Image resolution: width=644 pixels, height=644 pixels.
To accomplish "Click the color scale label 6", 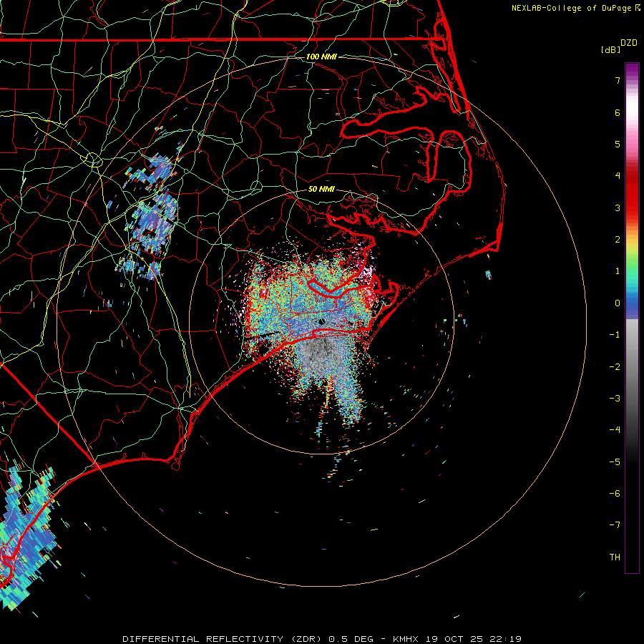I will click(x=618, y=112).
